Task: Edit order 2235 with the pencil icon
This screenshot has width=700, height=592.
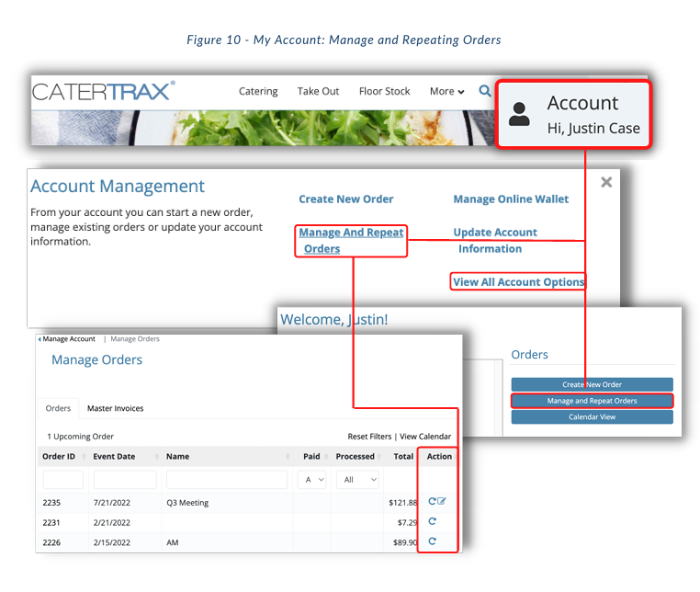Action: 441,501
